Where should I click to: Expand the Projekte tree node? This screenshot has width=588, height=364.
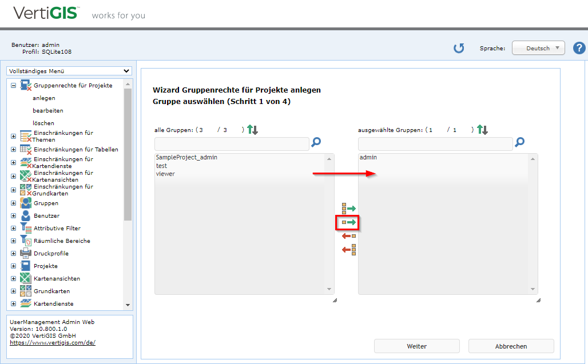pyautogui.click(x=14, y=266)
